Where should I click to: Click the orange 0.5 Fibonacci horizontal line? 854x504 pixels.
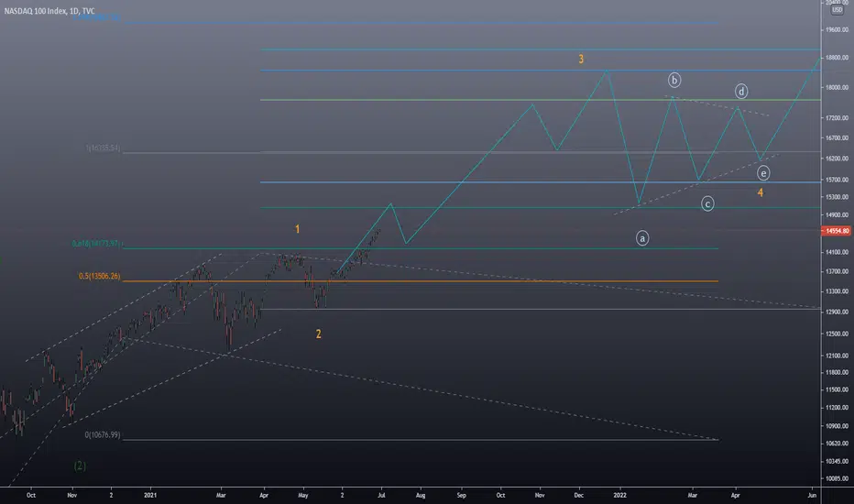coord(421,281)
